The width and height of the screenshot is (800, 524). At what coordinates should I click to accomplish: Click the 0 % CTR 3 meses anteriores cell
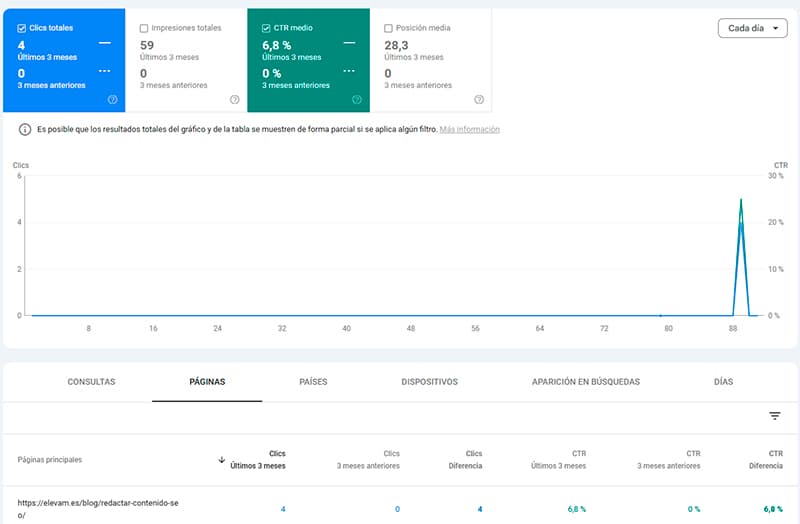[x=694, y=509]
